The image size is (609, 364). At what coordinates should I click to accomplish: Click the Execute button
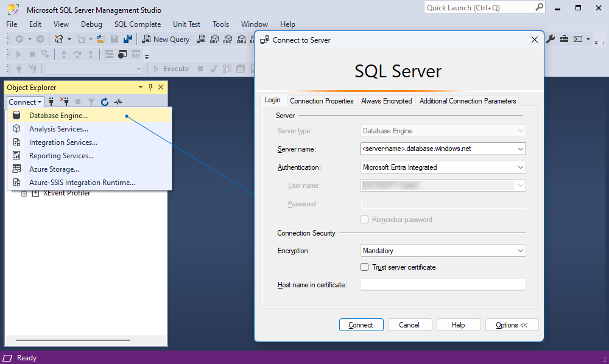[x=171, y=69]
